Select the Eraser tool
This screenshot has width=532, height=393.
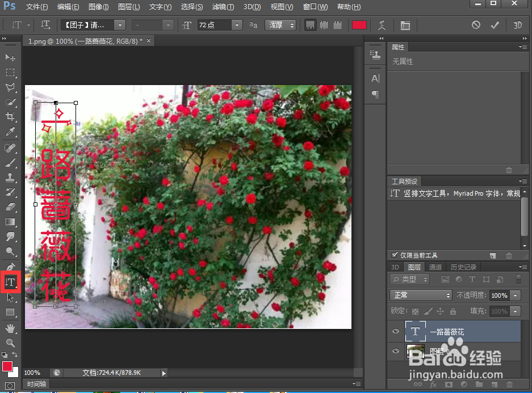[10, 207]
